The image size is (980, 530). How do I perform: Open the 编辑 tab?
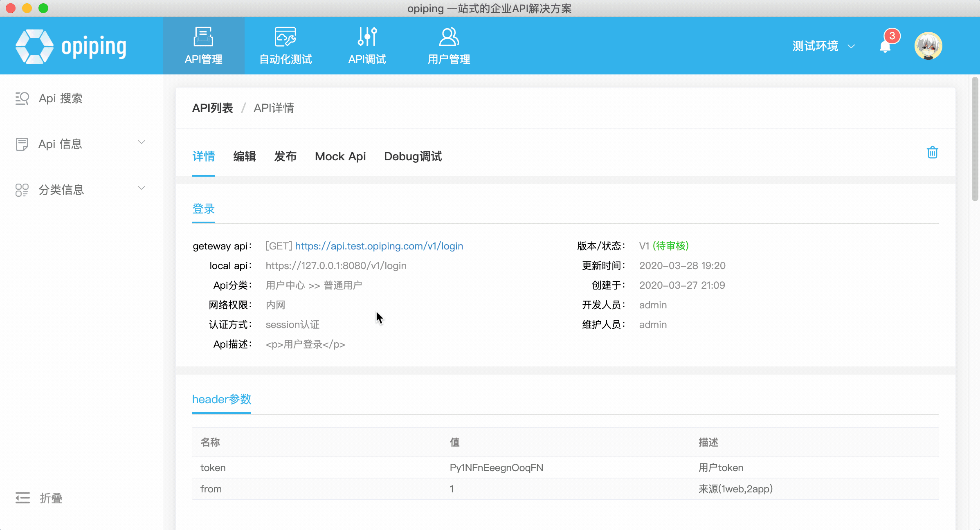coord(245,156)
